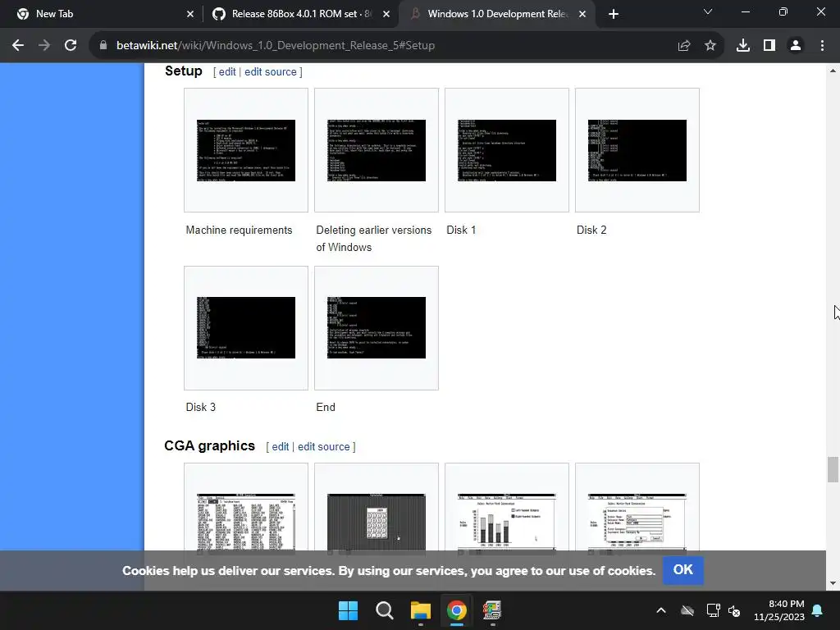Open File Explorer from taskbar
This screenshot has width=840, height=630.
pyautogui.click(x=421, y=610)
